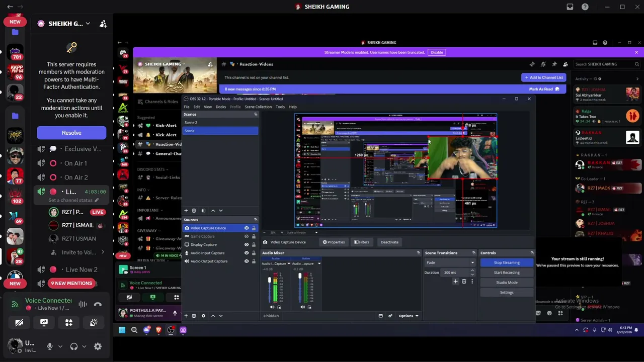Click invite people icon beside server name

[x=103, y=24]
